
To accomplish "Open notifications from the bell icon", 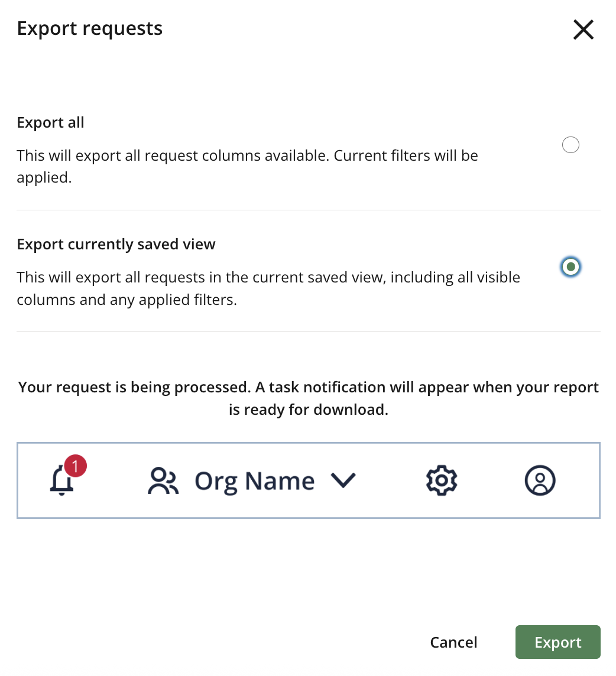I will click(x=62, y=482).
